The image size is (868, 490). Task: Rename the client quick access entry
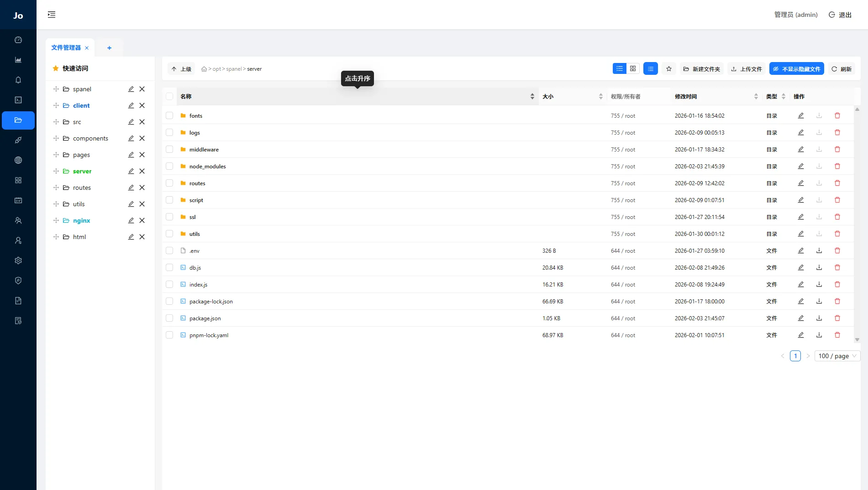pos(131,105)
